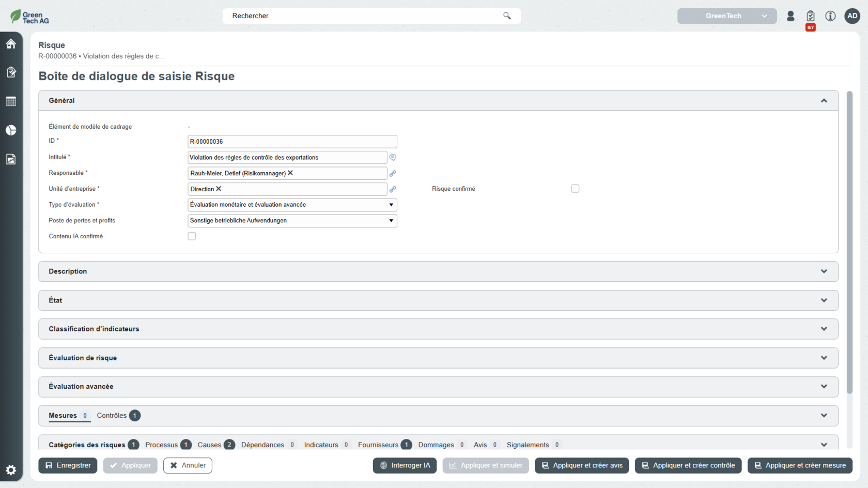Open the pie chart icon in sidebar

[11, 130]
